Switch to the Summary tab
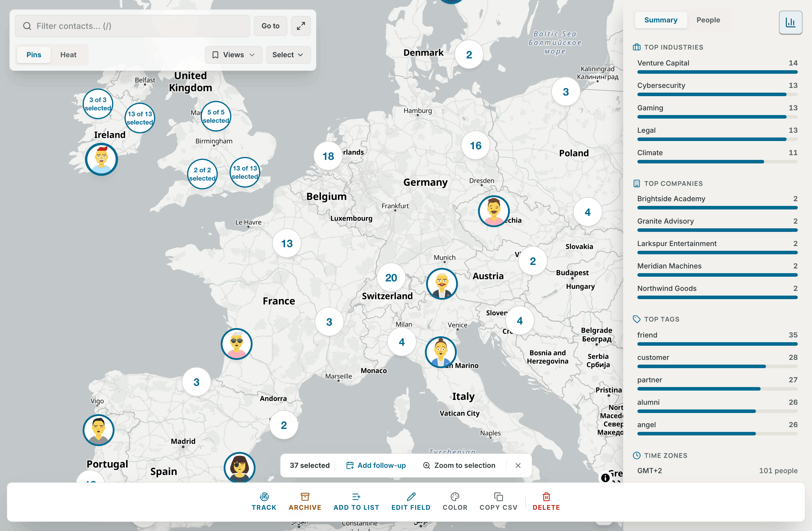Screen dimensions: 812x531 661,20
